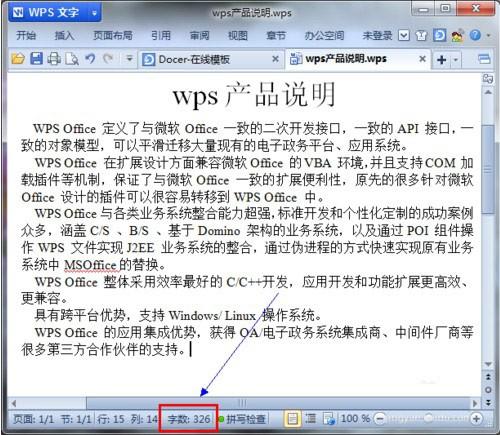Click the window layout icon at right of tab bar
The height and width of the screenshot is (435, 500).
coord(484,59)
